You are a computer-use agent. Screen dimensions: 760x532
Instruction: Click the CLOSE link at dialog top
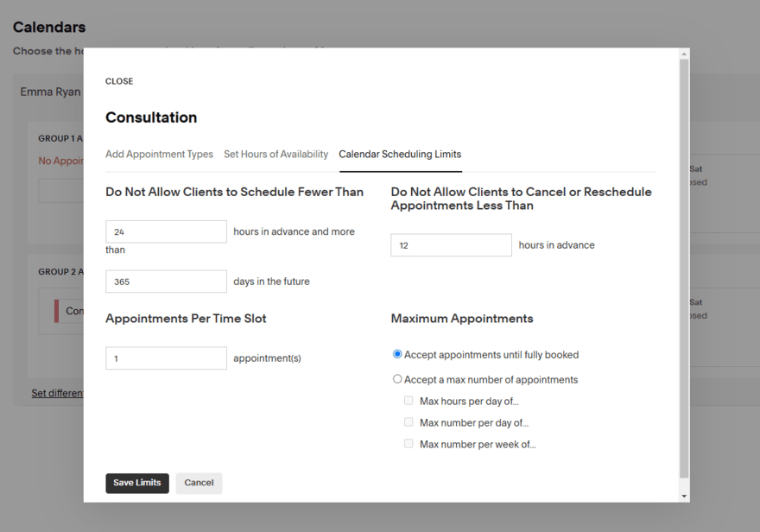[x=119, y=80]
